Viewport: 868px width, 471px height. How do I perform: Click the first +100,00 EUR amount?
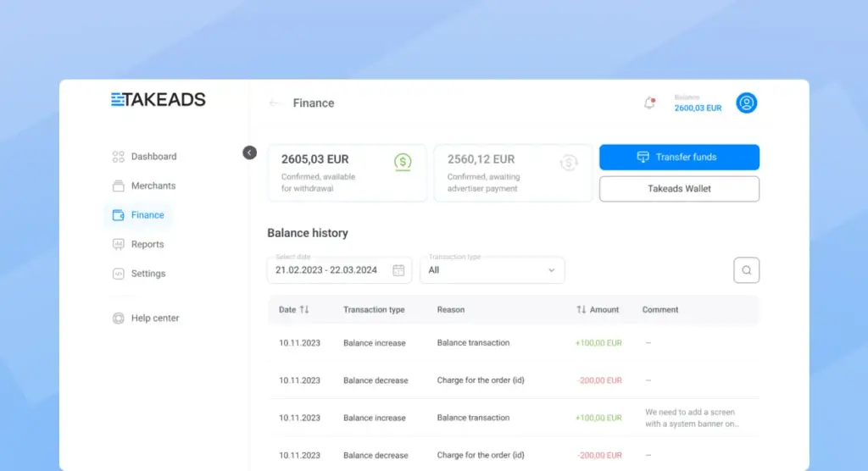(x=598, y=343)
